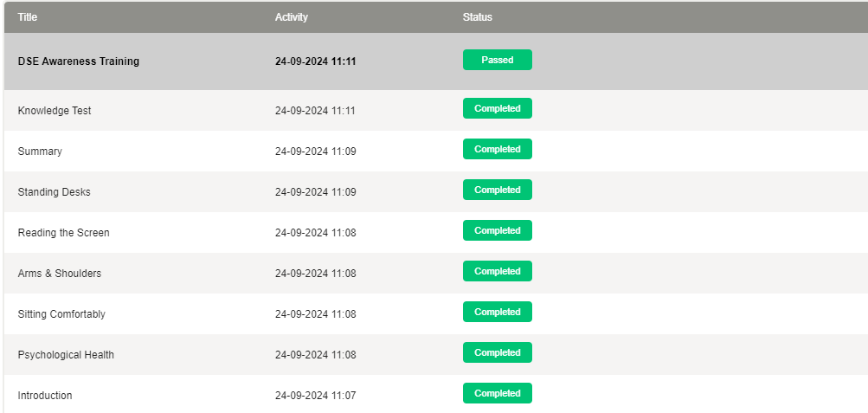Sort by the Activity column header
The image size is (868, 413).
click(291, 17)
